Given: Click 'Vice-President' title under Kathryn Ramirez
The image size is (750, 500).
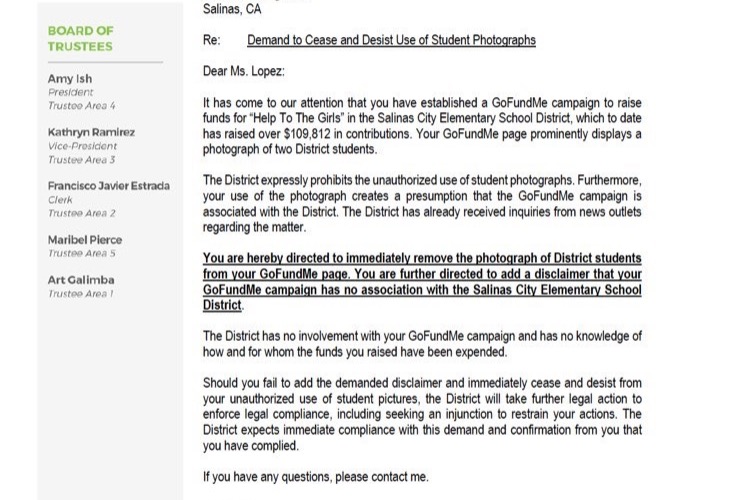Looking at the screenshot, I should (x=82, y=146).
